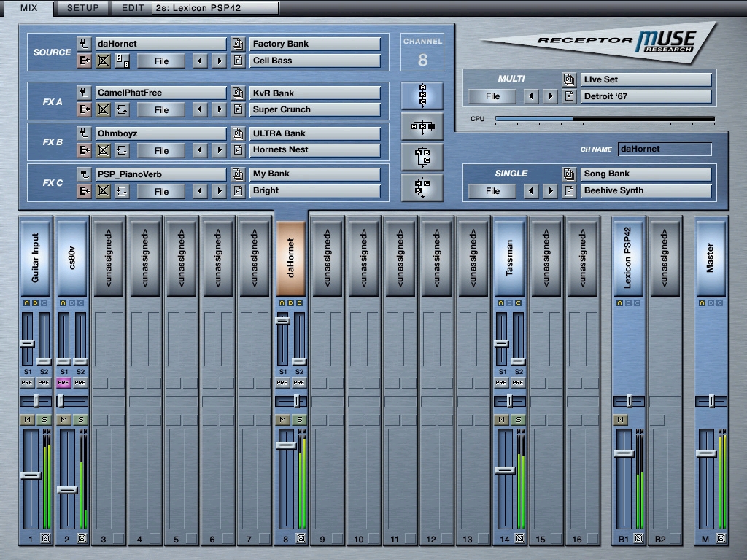Solo channel 1 Guitar Input
The image size is (747, 560).
(x=44, y=419)
